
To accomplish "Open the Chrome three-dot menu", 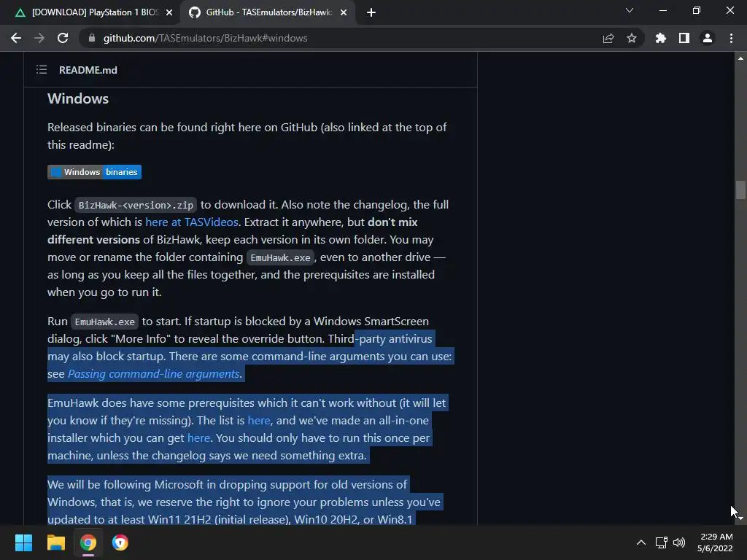I will [731, 38].
